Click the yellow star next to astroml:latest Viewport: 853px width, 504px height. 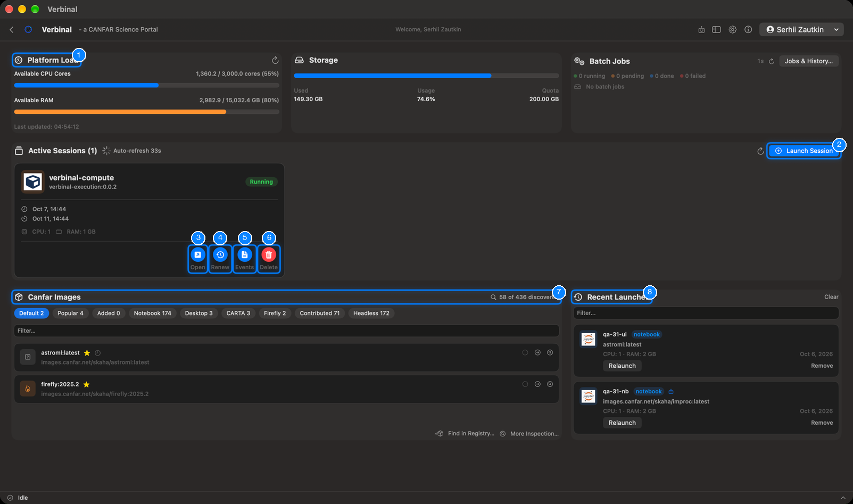tap(87, 353)
